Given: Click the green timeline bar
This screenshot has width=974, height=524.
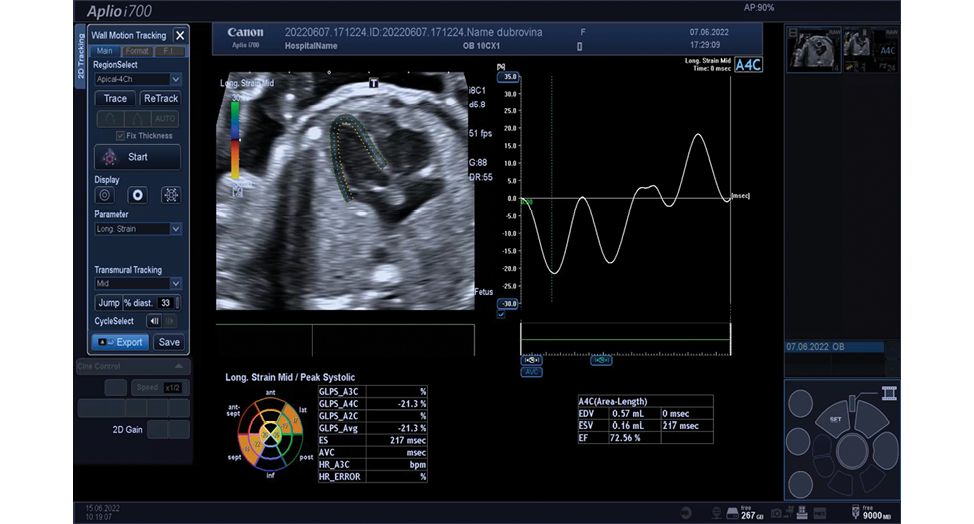Looking at the screenshot, I should [x=625, y=340].
